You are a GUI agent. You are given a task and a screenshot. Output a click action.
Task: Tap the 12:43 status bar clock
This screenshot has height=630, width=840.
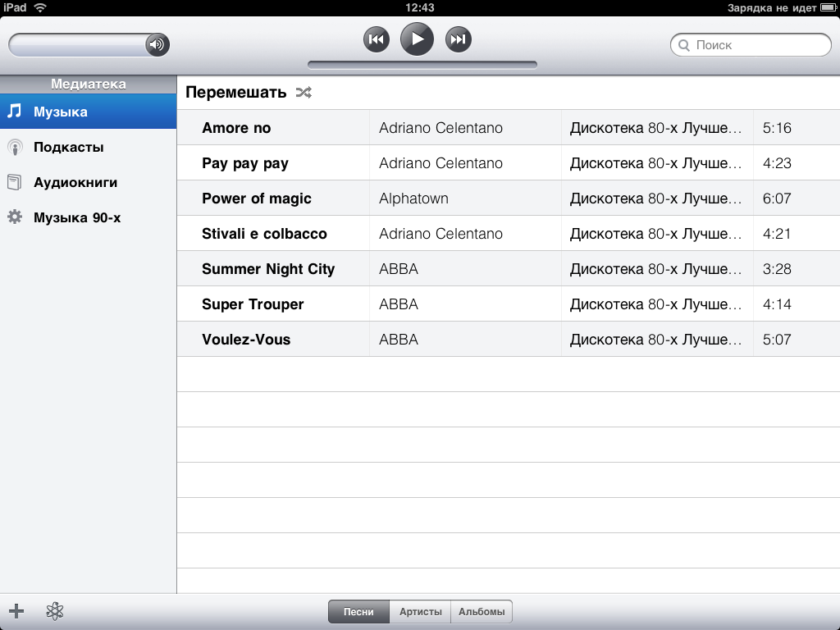(x=420, y=7)
